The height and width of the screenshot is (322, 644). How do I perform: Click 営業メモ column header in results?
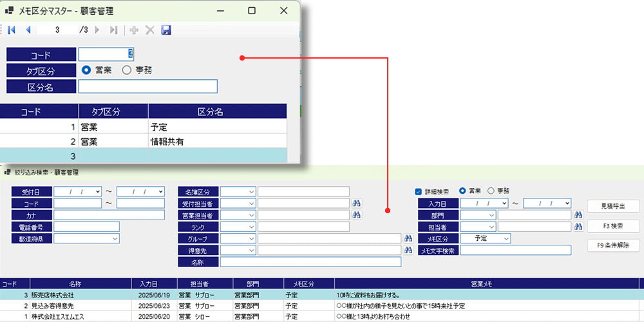tap(487, 284)
